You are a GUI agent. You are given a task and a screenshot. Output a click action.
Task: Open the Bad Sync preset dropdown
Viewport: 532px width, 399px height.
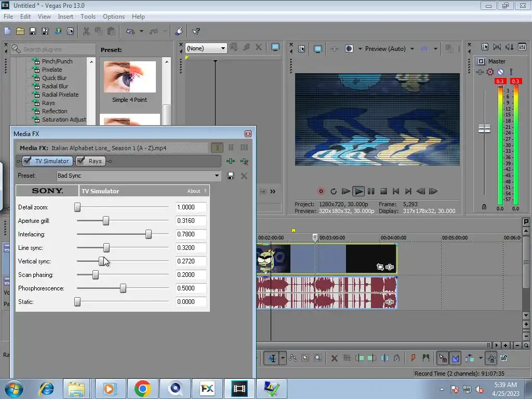coord(217,176)
